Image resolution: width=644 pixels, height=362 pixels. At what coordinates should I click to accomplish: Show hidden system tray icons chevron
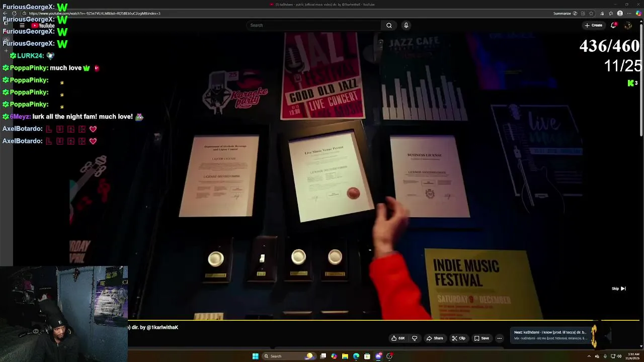[x=589, y=356]
